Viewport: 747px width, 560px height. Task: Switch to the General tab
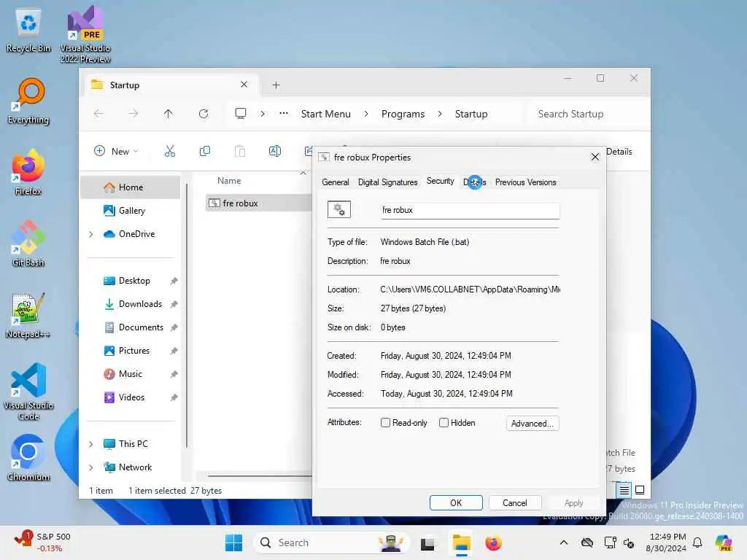point(336,182)
